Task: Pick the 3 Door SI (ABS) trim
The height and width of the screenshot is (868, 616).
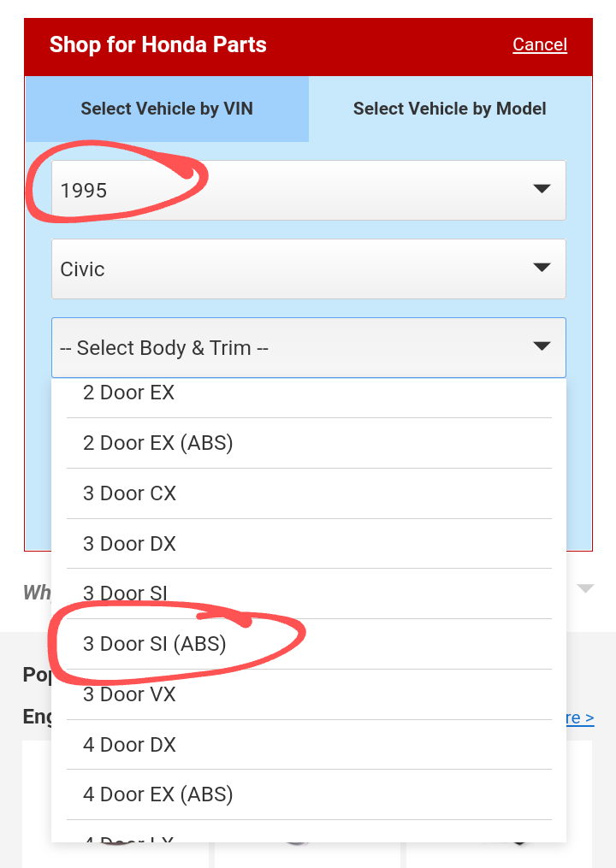Action: tap(155, 644)
